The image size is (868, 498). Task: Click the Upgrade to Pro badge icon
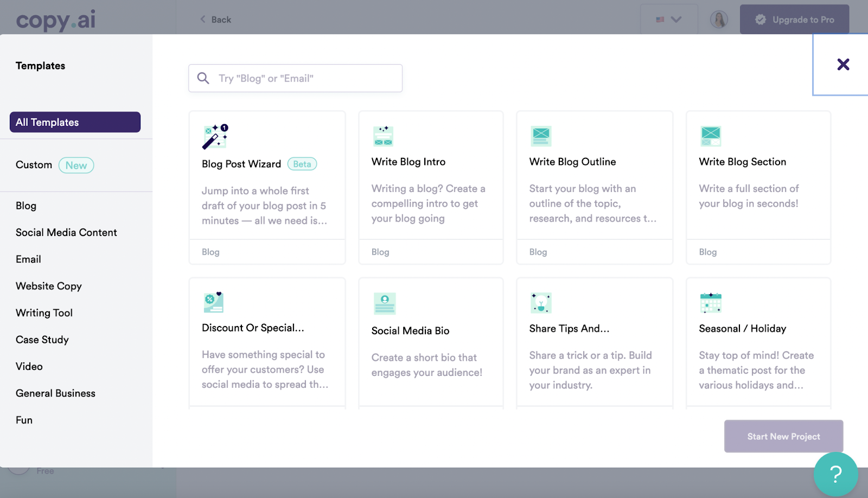761,20
